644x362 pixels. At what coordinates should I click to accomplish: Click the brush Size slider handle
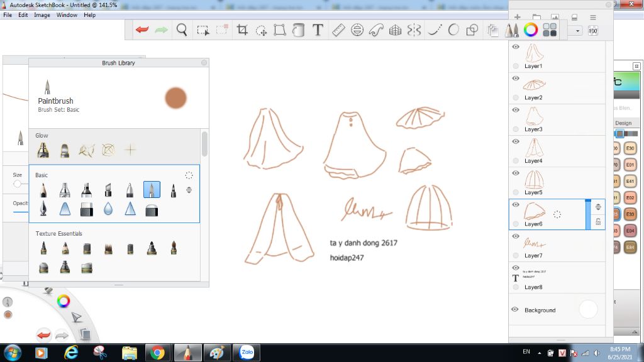click(x=17, y=184)
